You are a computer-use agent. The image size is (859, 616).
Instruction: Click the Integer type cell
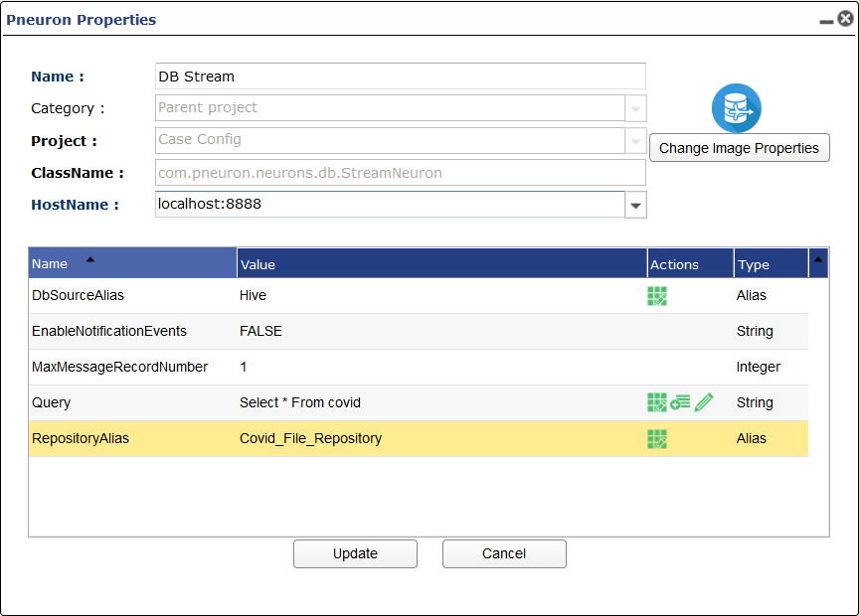click(x=759, y=367)
